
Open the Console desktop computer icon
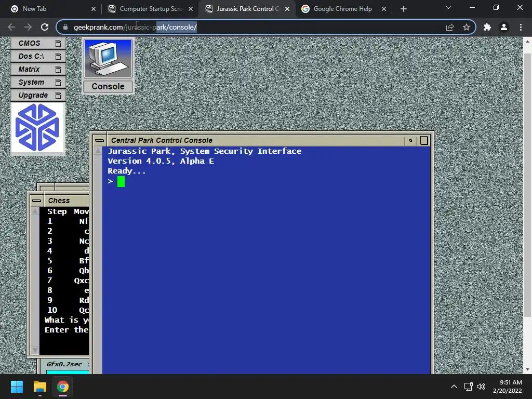click(108, 59)
